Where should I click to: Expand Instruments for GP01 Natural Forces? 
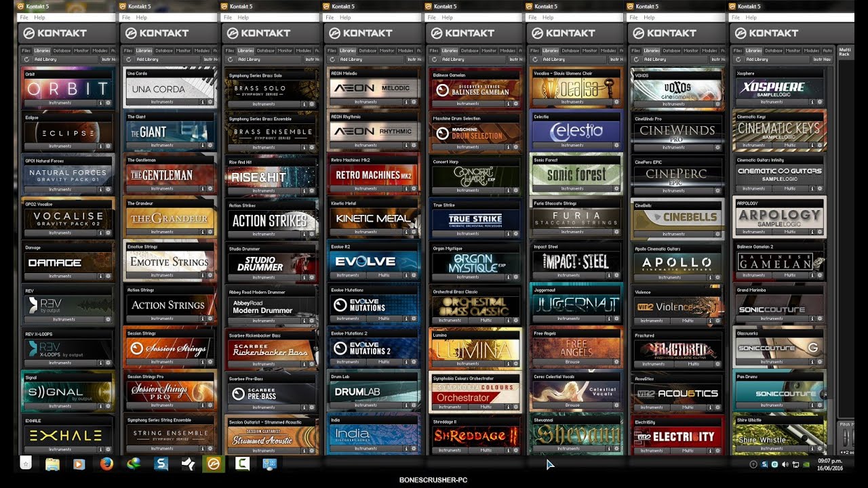59,189
